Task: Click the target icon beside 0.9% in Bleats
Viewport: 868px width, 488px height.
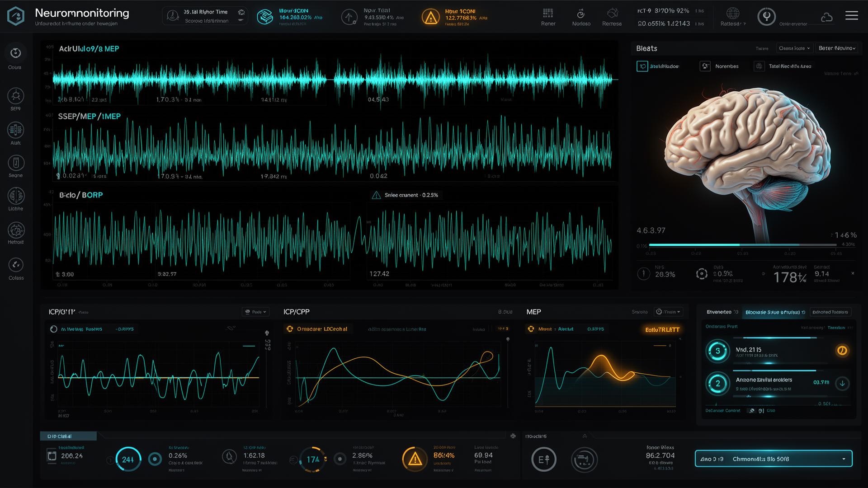Action: 702,273
